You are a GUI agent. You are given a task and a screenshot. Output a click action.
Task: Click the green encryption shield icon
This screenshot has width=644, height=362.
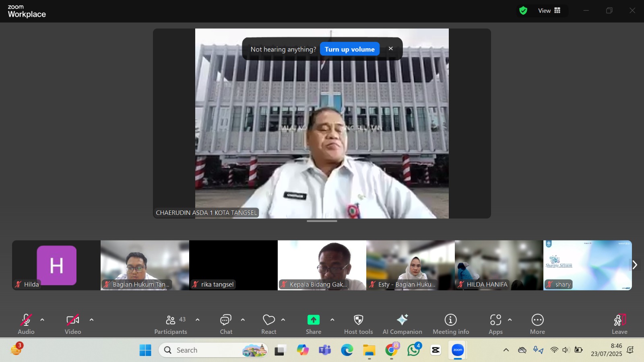523,11
